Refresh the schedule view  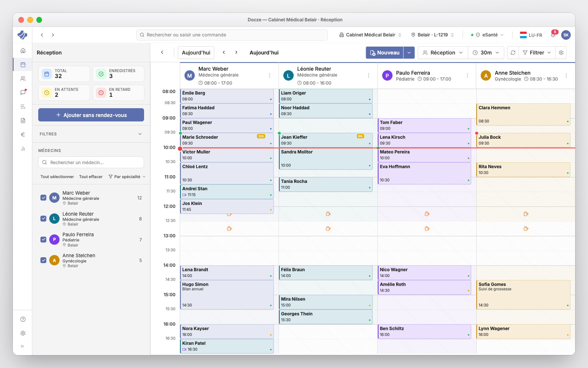pyautogui.click(x=513, y=53)
